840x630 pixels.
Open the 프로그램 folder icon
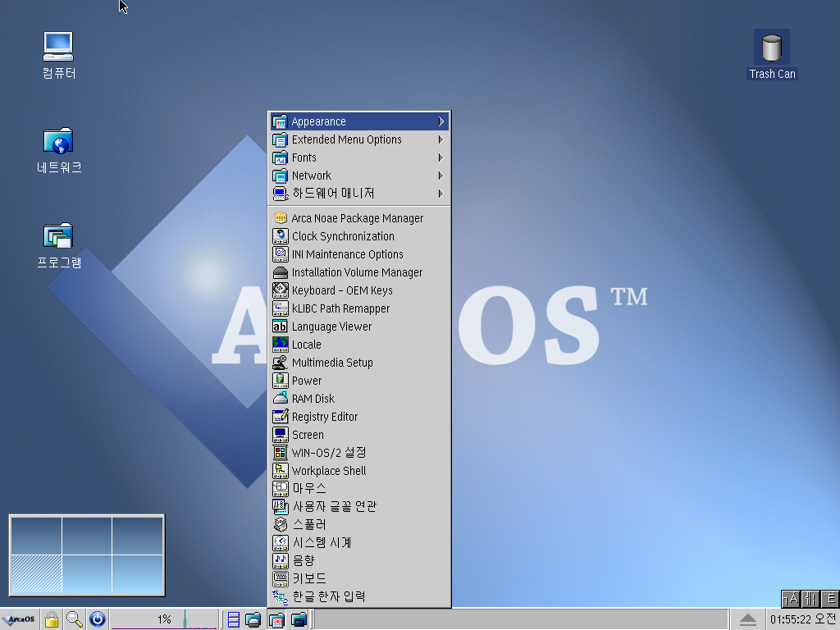tap(58, 237)
